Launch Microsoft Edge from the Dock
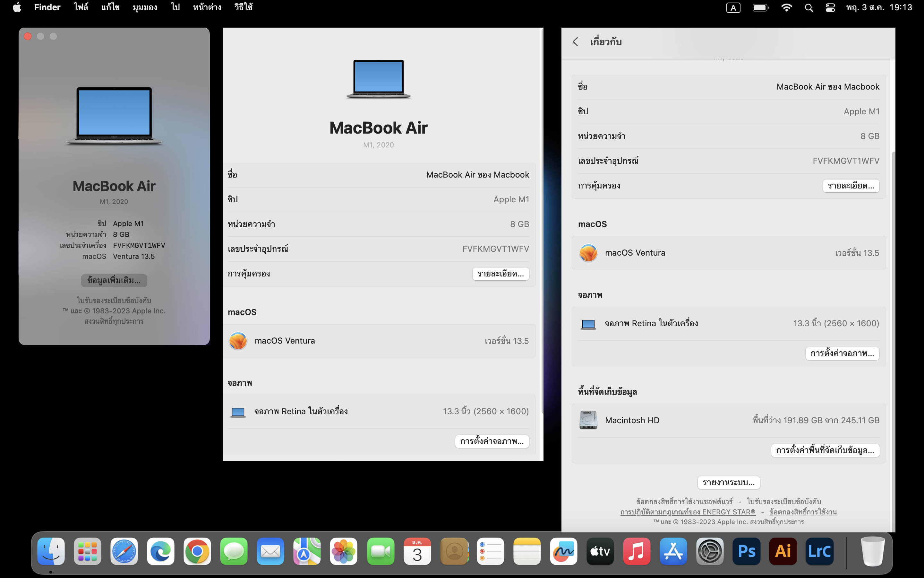The height and width of the screenshot is (578, 924). [x=161, y=551]
